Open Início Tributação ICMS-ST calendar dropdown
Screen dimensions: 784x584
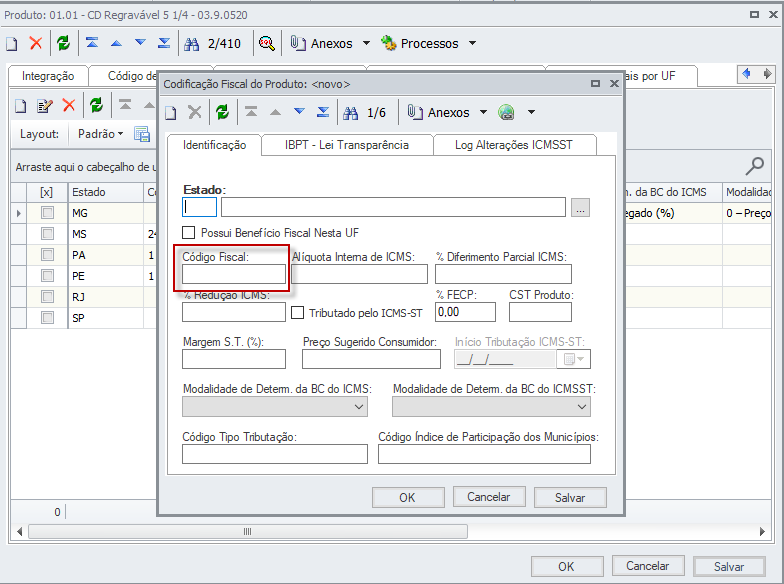click(574, 359)
